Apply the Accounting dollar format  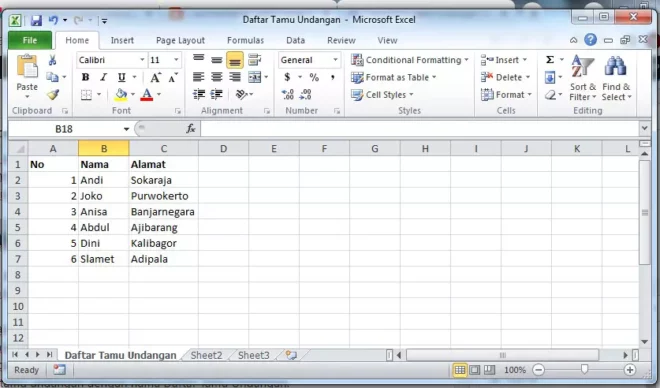pyautogui.click(x=287, y=77)
